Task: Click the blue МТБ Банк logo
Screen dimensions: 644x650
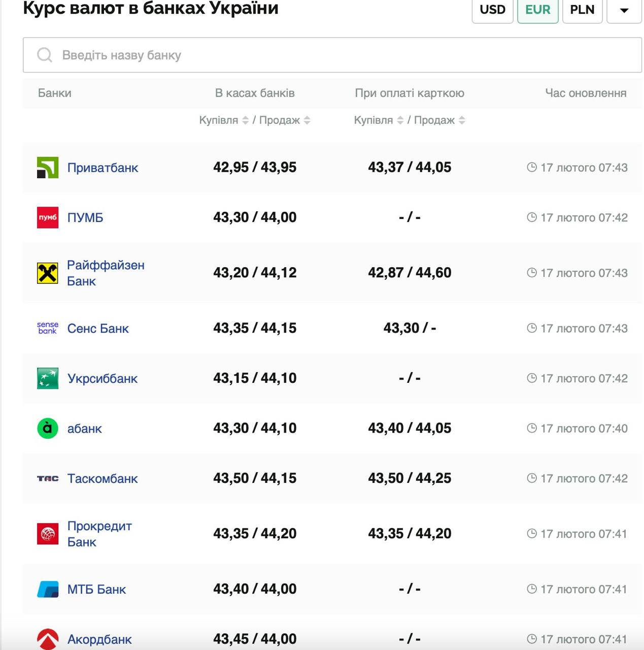Action: (x=48, y=589)
